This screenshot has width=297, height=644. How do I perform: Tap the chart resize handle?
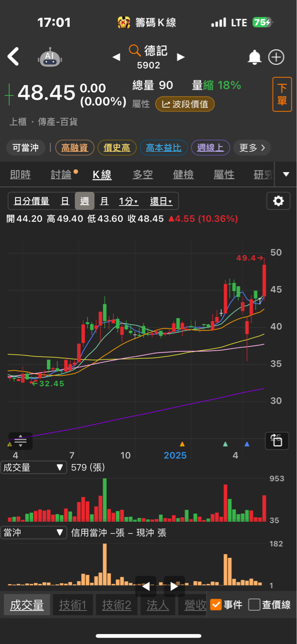coord(21,441)
